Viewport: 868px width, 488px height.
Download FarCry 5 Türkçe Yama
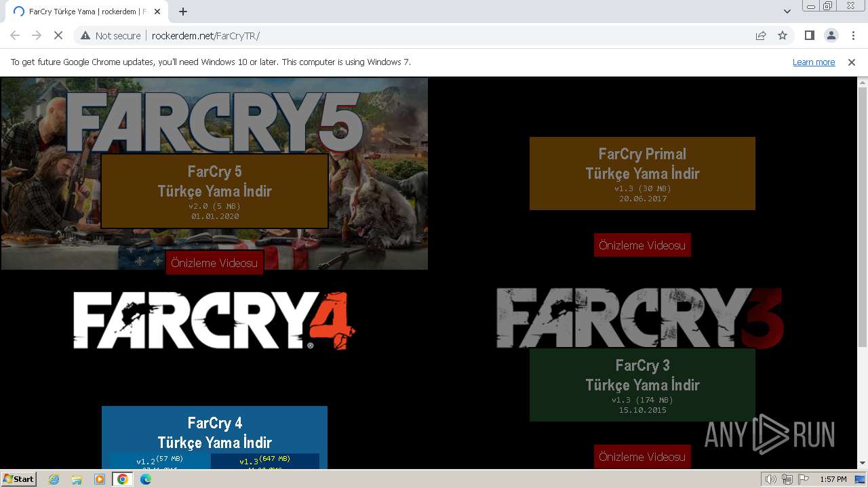click(x=214, y=191)
